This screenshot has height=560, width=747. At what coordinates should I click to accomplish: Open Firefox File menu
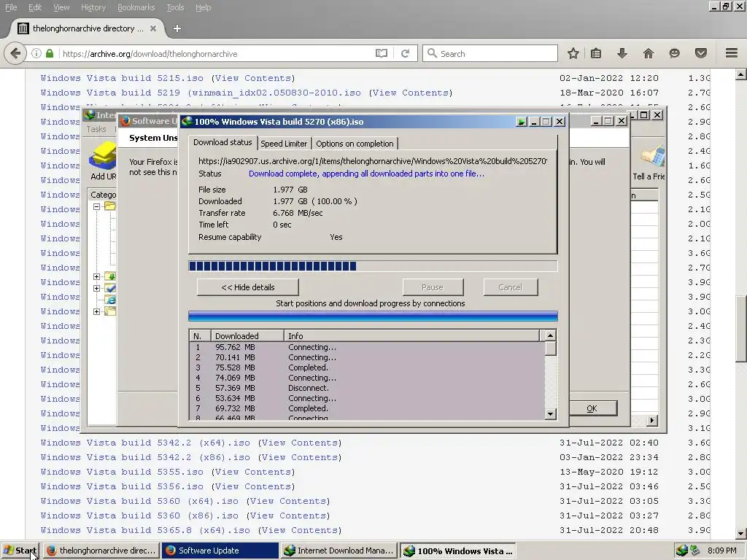click(x=11, y=7)
